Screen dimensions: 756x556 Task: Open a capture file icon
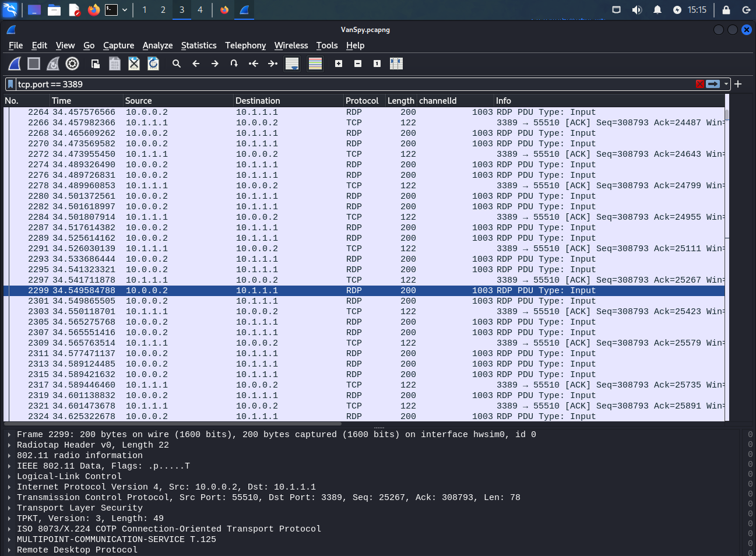[x=96, y=64]
